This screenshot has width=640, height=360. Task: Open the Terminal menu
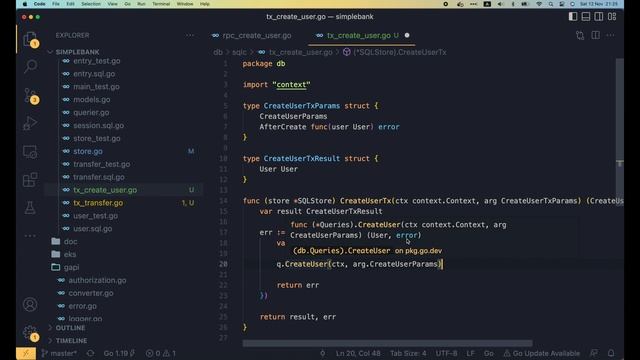click(x=161, y=4)
